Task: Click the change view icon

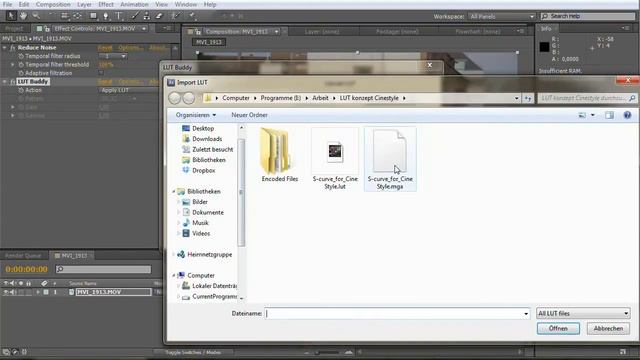Action: (x=582, y=115)
